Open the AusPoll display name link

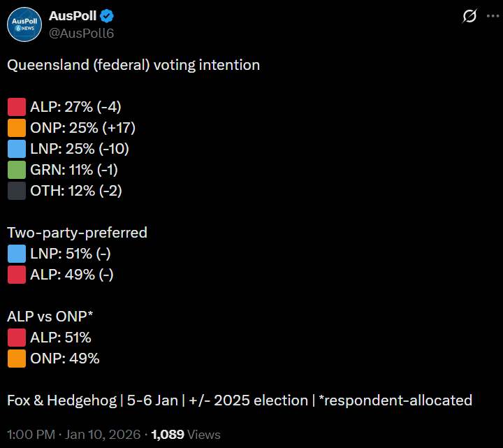[x=73, y=16]
